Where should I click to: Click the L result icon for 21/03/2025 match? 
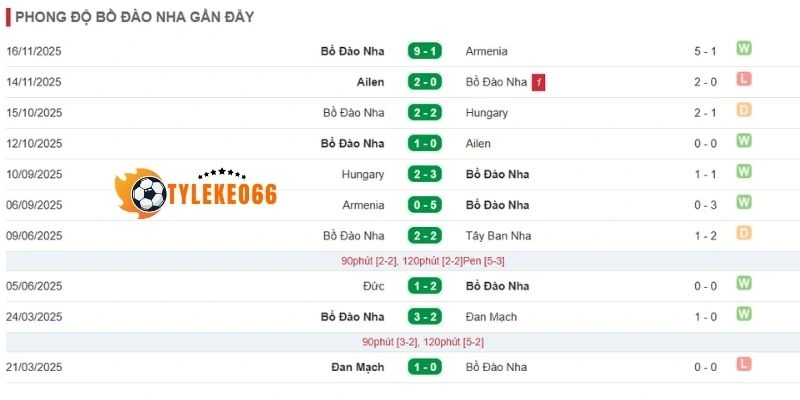coord(744,365)
